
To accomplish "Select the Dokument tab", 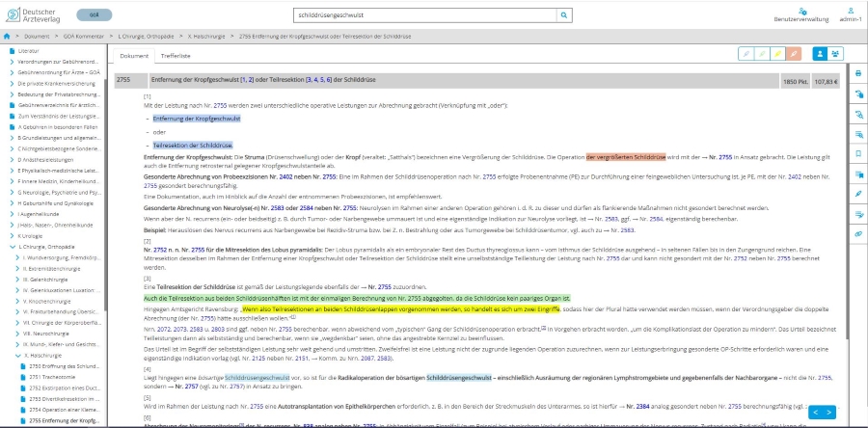I will point(134,57).
